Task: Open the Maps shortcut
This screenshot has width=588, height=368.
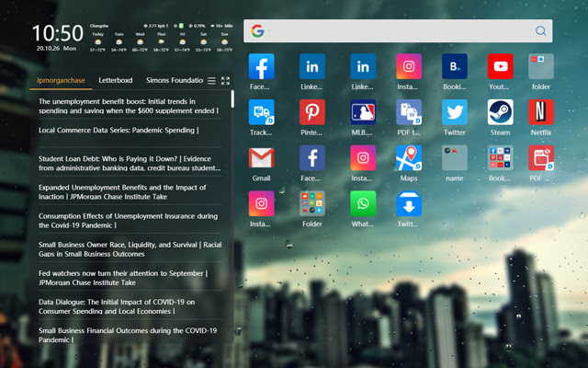Action: coord(409,158)
